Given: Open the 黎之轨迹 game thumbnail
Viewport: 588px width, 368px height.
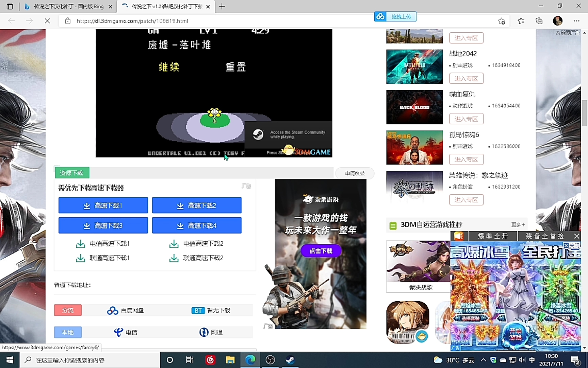Looking at the screenshot, I should [414, 188].
